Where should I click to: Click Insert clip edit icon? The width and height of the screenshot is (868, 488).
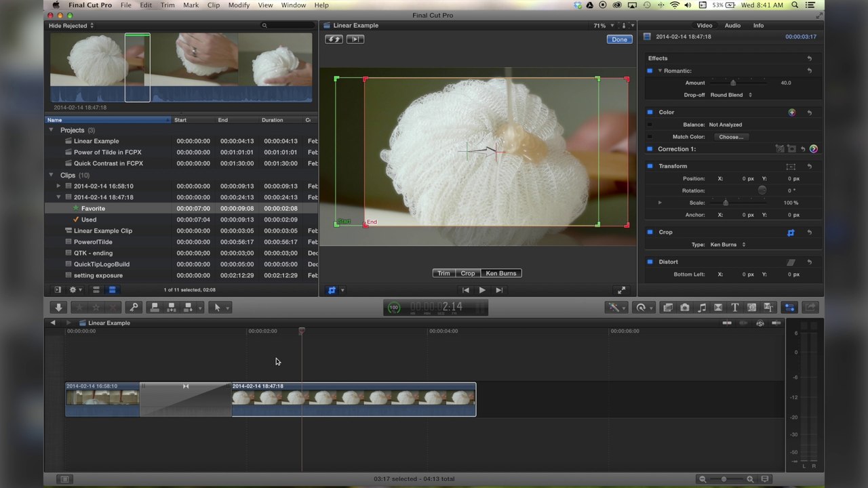(x=172, y=308)
